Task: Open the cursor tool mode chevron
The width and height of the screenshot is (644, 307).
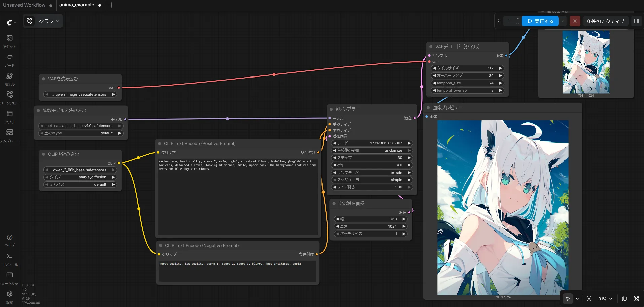Action: coord(577,299)
